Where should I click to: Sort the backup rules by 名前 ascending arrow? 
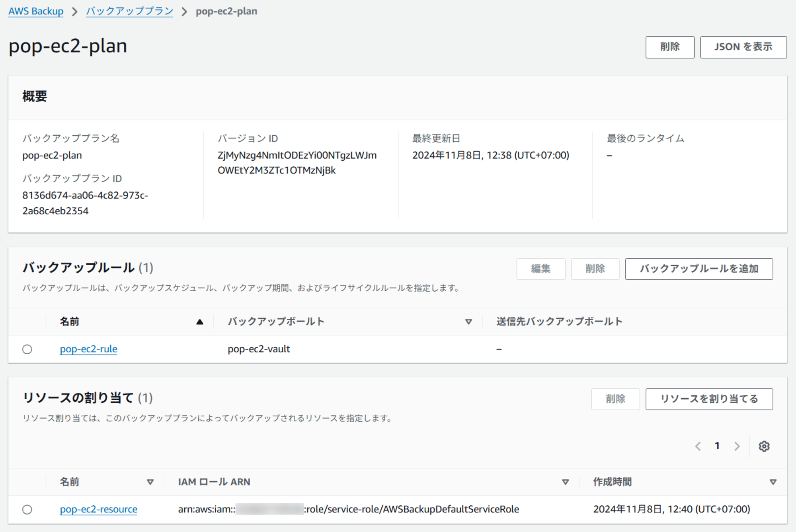200,322
